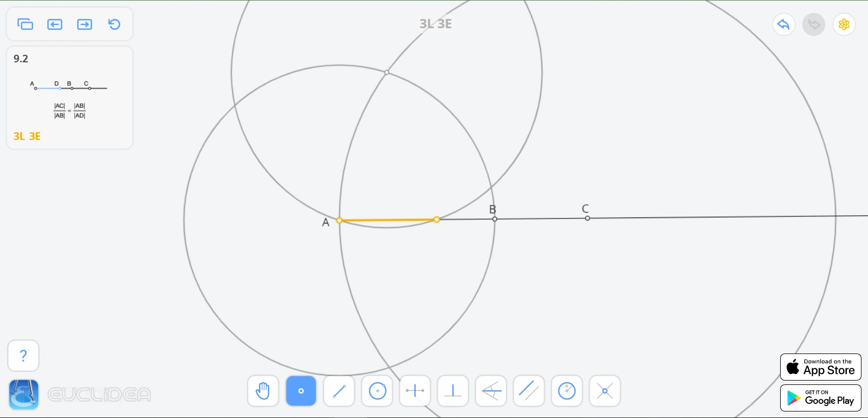Click the 9.2 level number text
868x418 pixels.
[21, 59]
